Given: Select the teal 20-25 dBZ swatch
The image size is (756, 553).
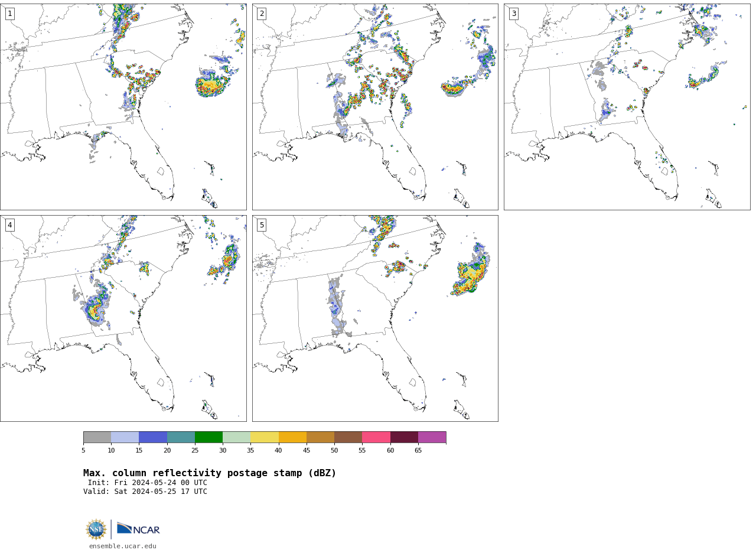Looking at the screenshot, I should (181, 437).
